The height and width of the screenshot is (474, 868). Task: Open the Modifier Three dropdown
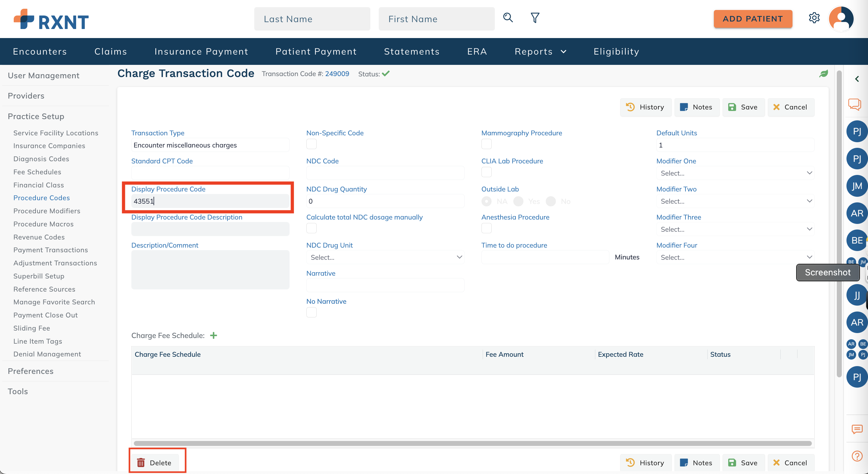pyautogui.click(x=735, y=229)
